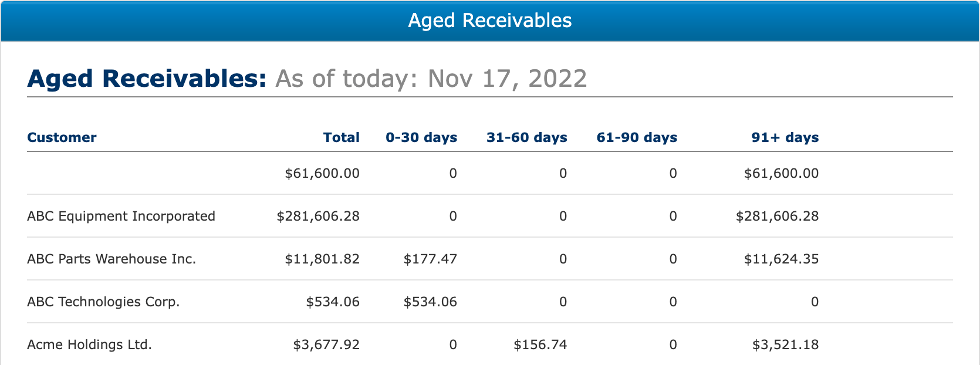This screenshot has width=980, height=365.
Task: Click the $177.47 amount under 0-30 days
Action: (430, 259)
